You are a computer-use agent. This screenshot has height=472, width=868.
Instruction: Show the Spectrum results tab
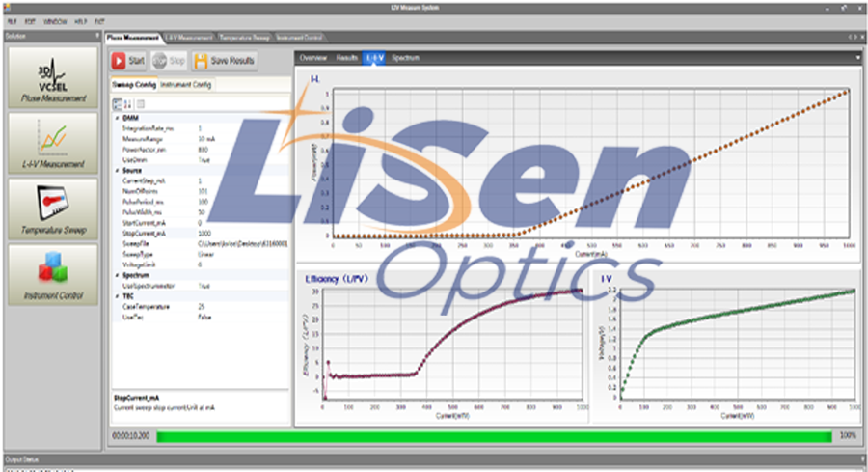tap(405, 58)
